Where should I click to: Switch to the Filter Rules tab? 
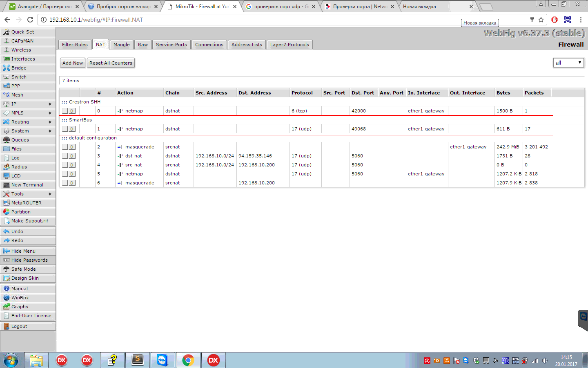click(75, 45)
